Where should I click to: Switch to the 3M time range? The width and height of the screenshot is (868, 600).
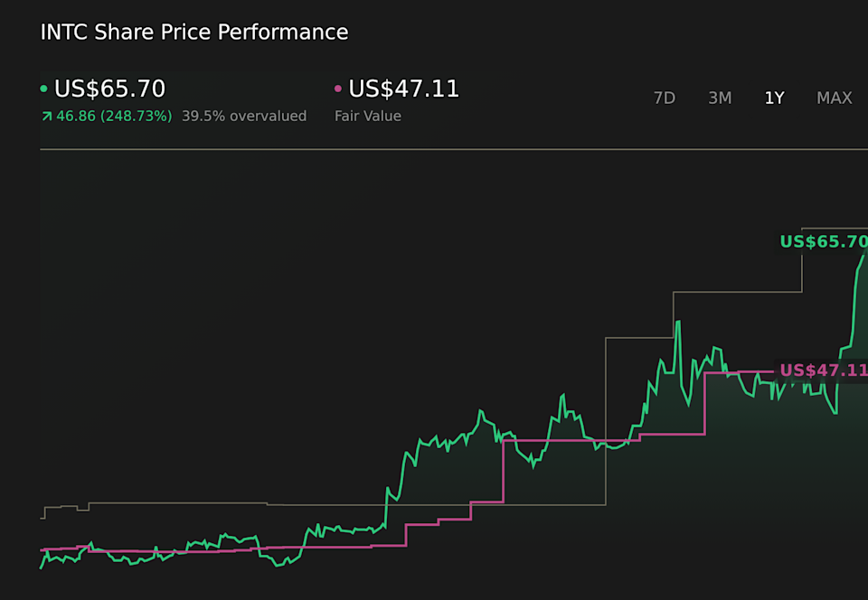[720, 98]
